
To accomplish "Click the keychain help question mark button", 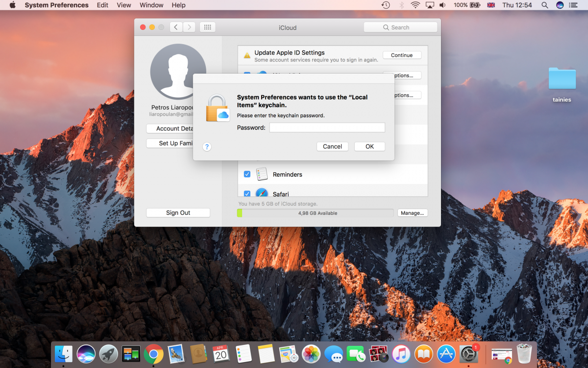I will (x=207, y=147).
